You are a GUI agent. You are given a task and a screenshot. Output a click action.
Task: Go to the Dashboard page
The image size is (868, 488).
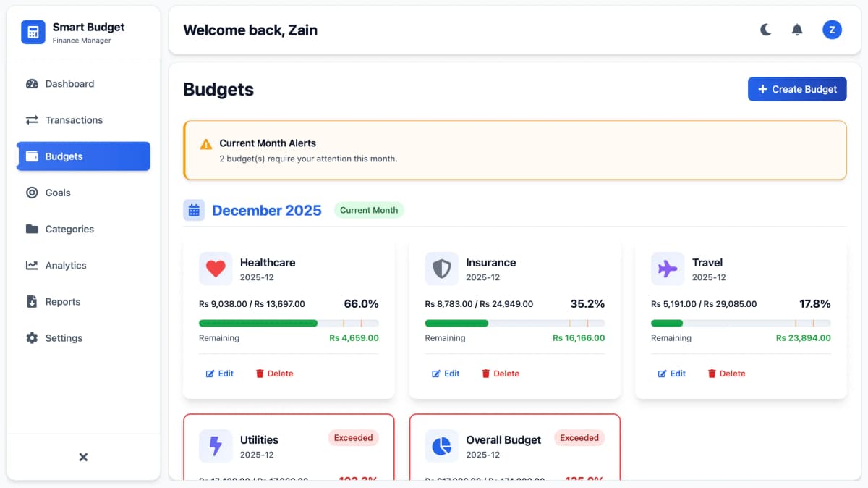coord(69,84)
